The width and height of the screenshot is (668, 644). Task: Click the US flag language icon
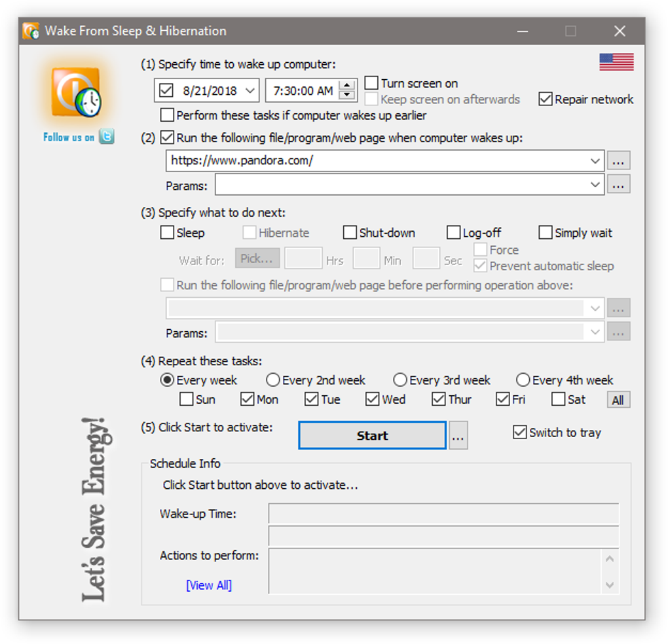pos(616,62)
